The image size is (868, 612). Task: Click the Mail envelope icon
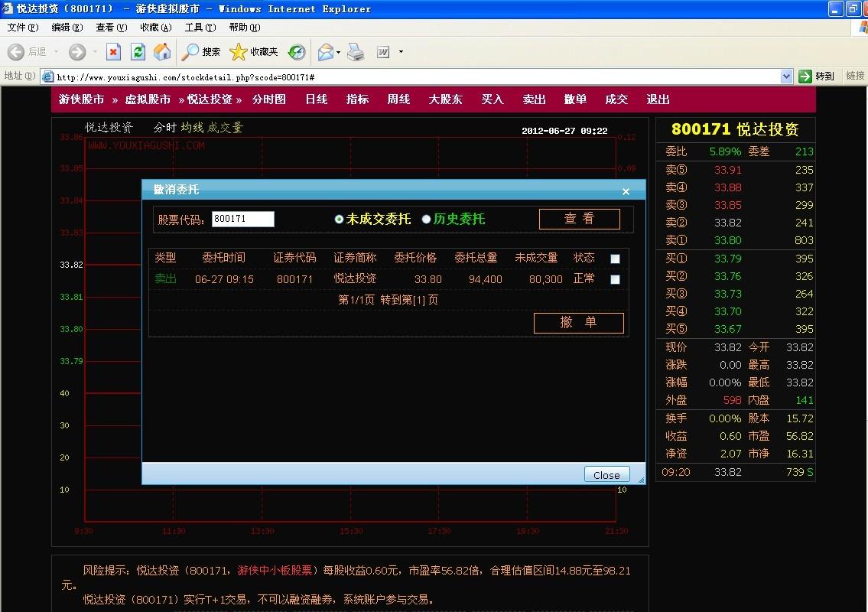(325, 52)
